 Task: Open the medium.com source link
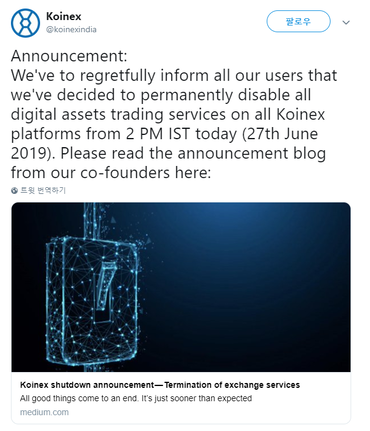pyautogui.click(x=44, y=412)
